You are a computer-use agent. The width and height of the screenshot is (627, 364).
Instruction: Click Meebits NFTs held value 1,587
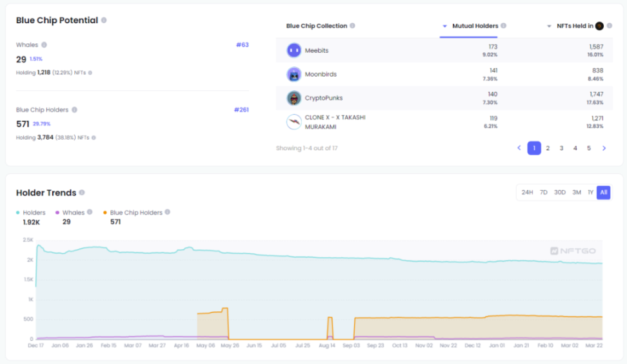click(x=596, y=47)
